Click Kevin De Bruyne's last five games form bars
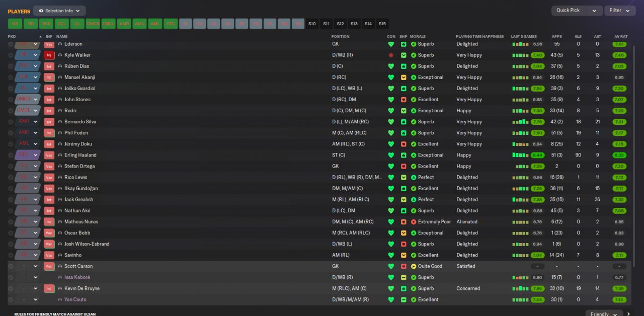 [x=520, y=288]
